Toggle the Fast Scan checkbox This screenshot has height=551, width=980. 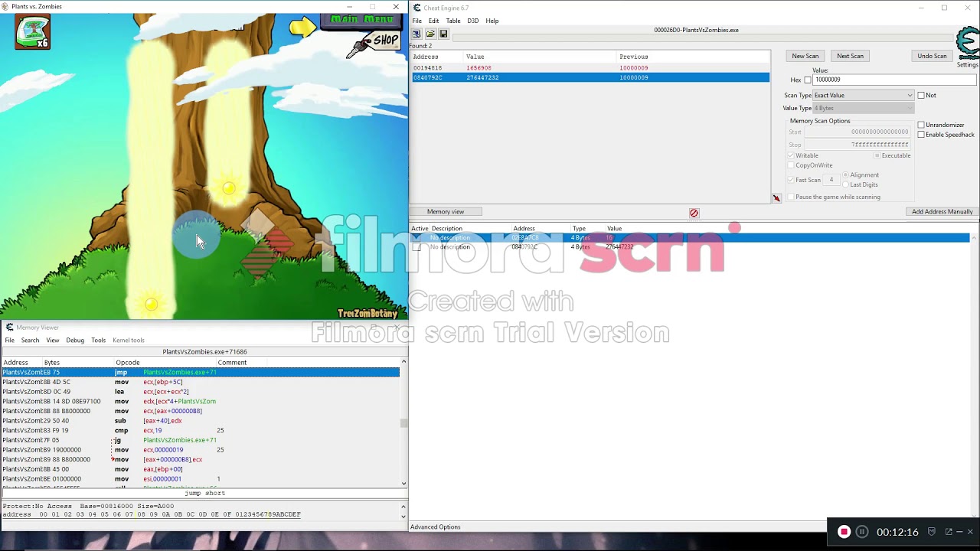[791, 180]
